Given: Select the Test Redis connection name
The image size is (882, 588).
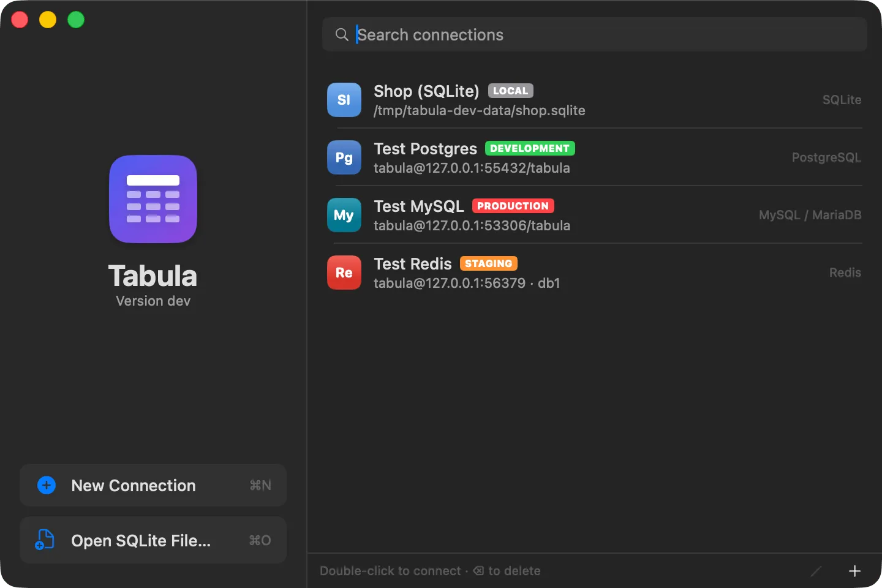Looking at the screenshot, I should tap(413, 264).
